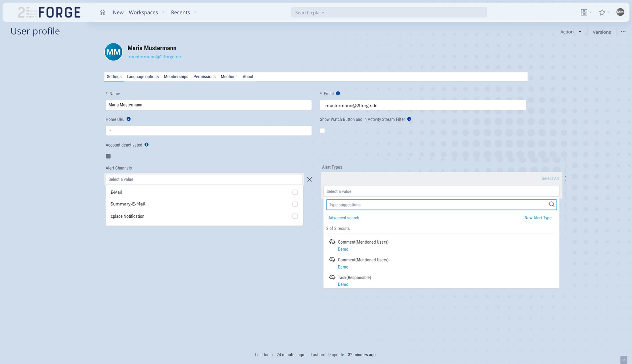Check the Summary-E-Mail option
This screenshot has height=364, width=632.
click(295, 204)
